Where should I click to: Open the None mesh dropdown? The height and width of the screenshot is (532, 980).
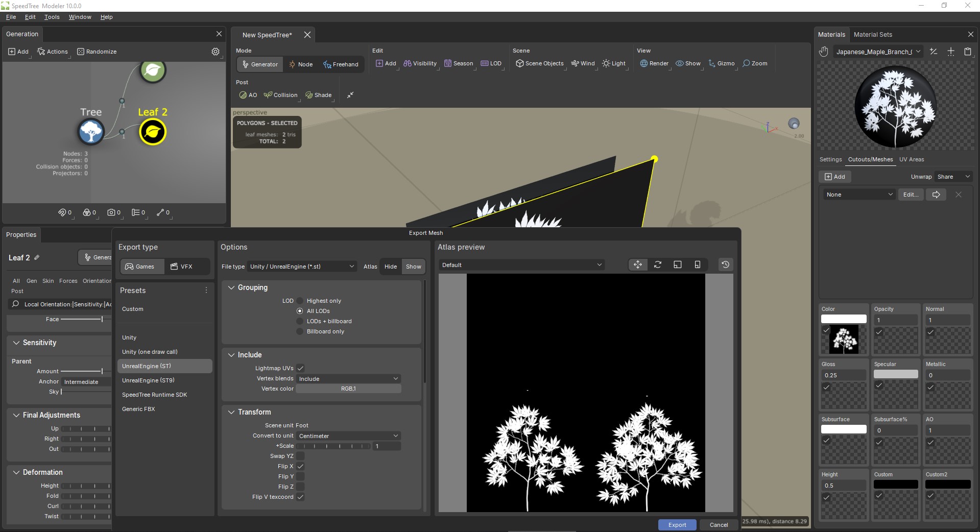click(x=858, y=195)
